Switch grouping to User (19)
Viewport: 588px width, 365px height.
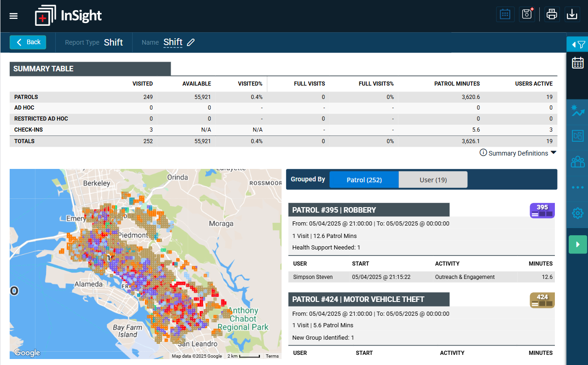433,180
